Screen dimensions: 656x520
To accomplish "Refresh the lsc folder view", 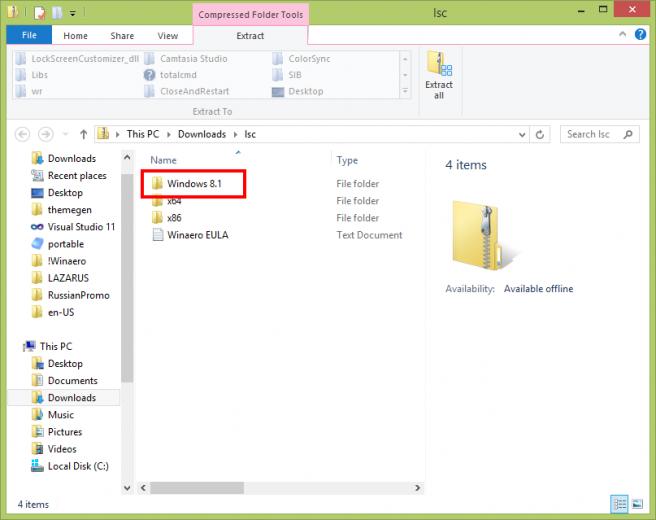I will point(540,135).
